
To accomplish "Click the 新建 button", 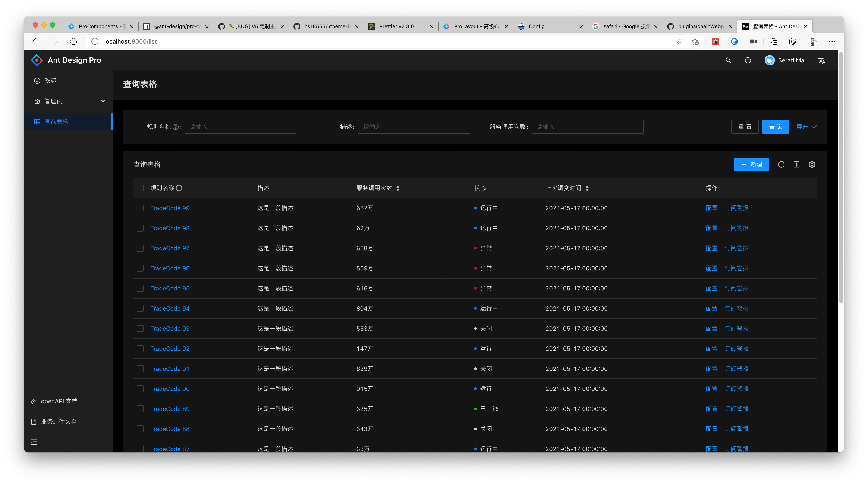I will (x=751, y=164).
